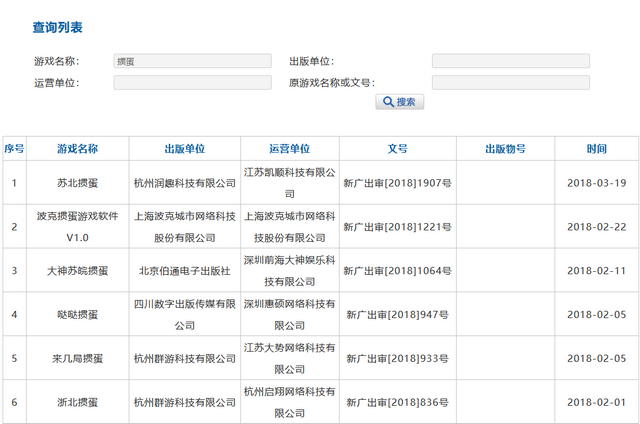The width and height of the screenshot is (640, 424).
Task: Select publisher 四川数字出版传媒有限公司
Action: pos(185,315)
